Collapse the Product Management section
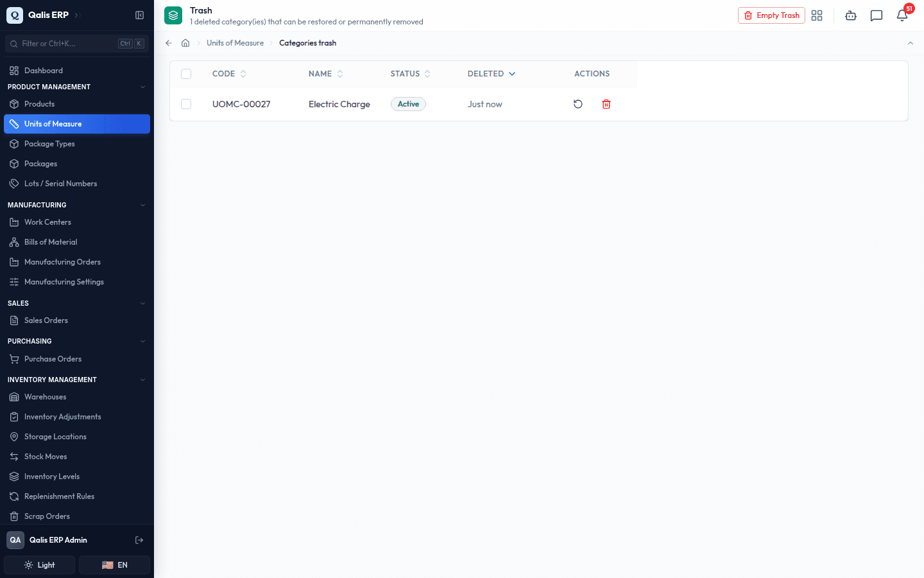 tap(142, 87)
